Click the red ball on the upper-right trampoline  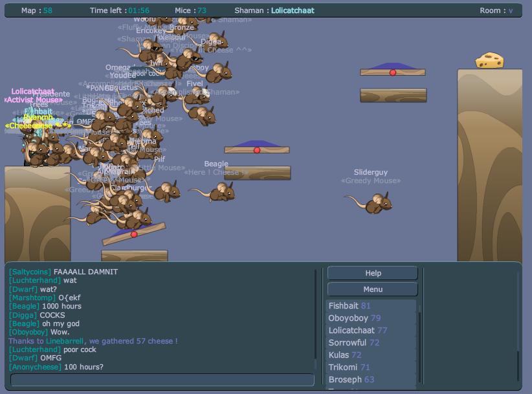point(392,72)
